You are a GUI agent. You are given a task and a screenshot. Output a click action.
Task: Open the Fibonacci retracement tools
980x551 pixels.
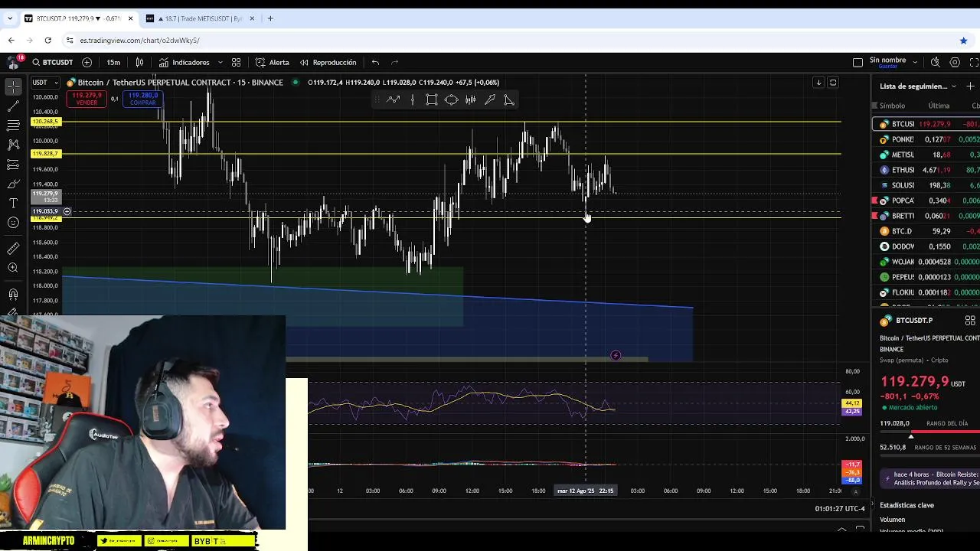(x=13, y=125)
